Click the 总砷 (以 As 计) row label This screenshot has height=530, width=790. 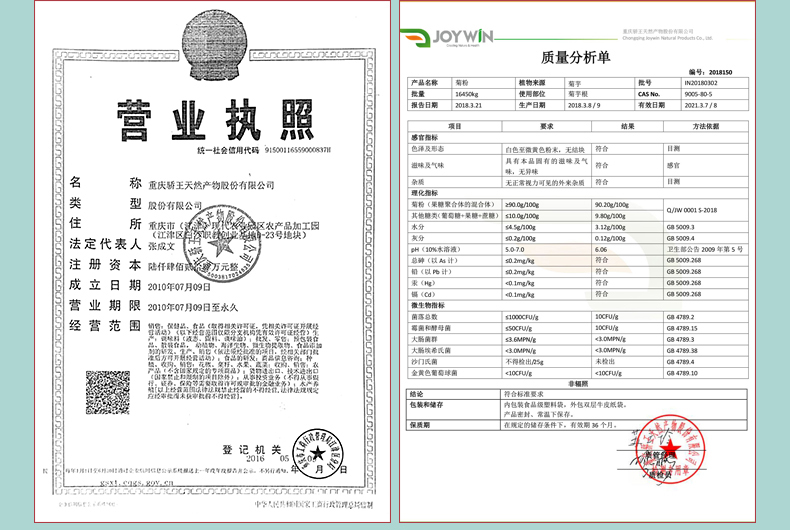434,260
